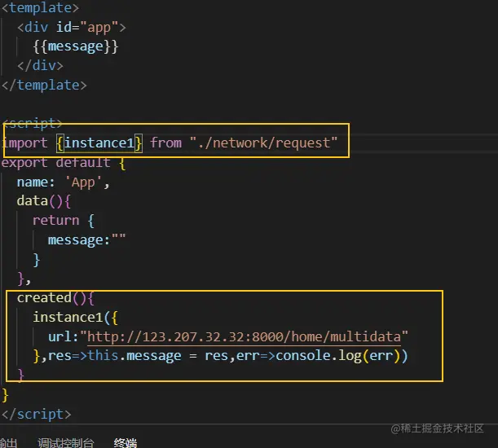This screenshot has height=448, width=498.
Task: Click console.log(err) in error callback
Action: (338, 356)
